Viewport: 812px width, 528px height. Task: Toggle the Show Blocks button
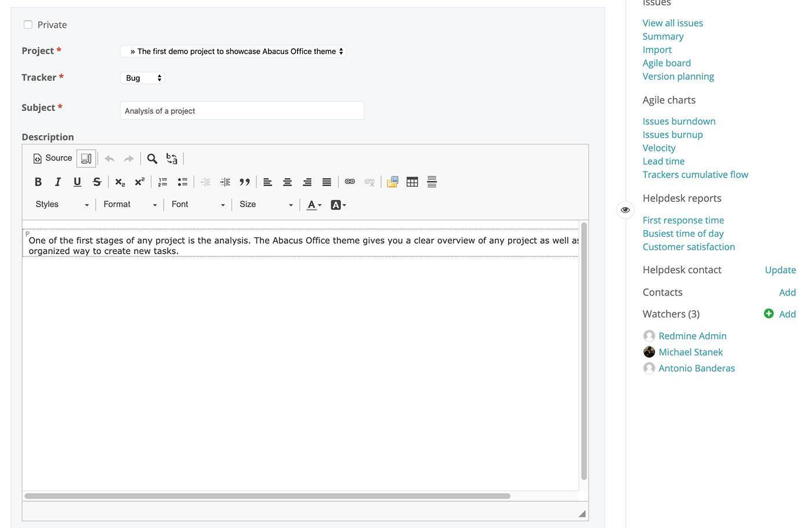click(86, 158)
